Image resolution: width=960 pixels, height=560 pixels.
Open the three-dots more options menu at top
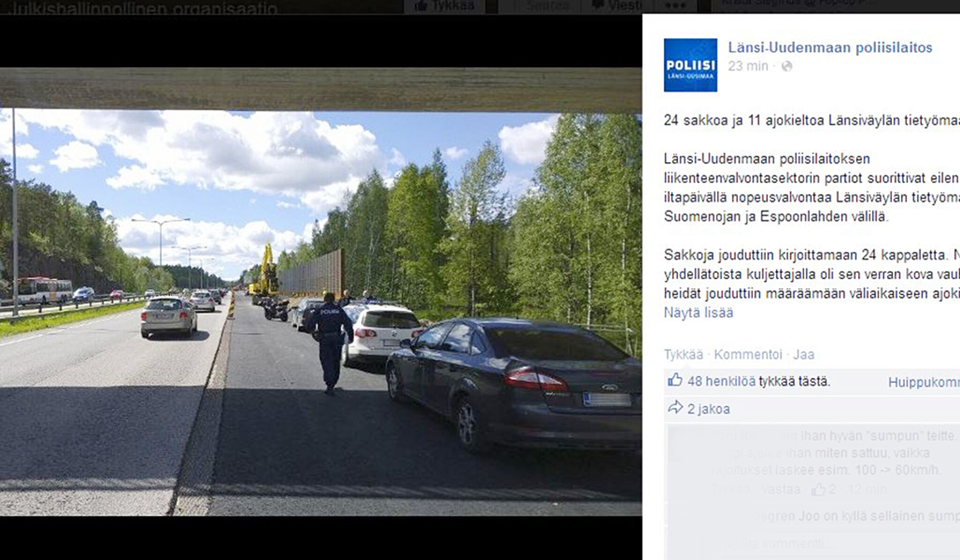point(675,6)
